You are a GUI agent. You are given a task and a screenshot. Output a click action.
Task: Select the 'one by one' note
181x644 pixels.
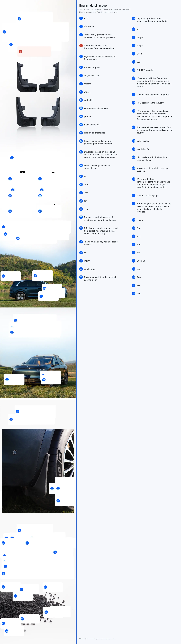click(89, 269)
